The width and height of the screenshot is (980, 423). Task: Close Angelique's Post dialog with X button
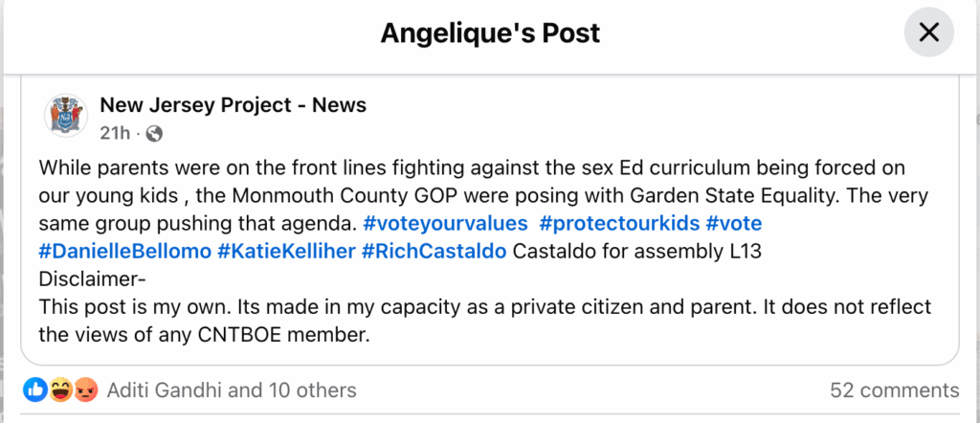(928, 32)
